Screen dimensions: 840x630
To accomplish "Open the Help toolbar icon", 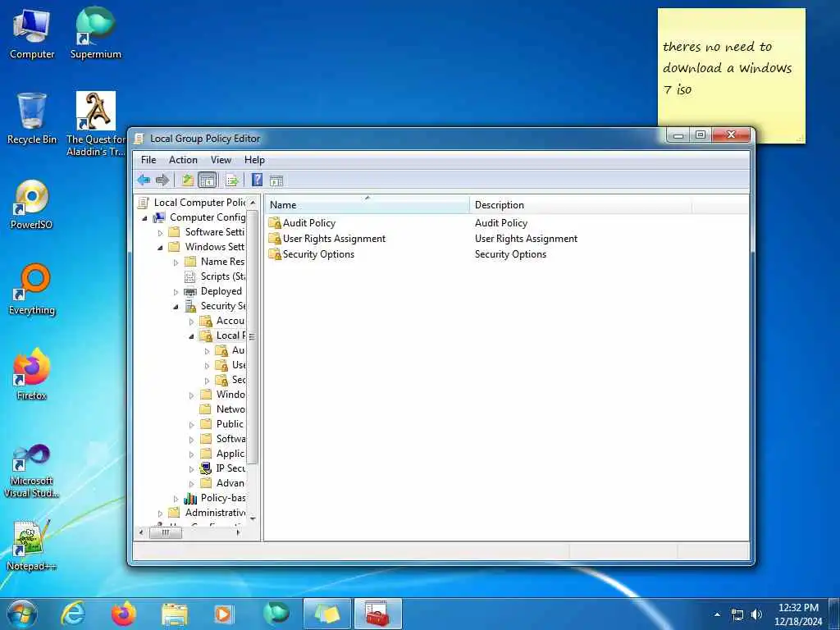I will pyautogui.click(x=257, y=180).
